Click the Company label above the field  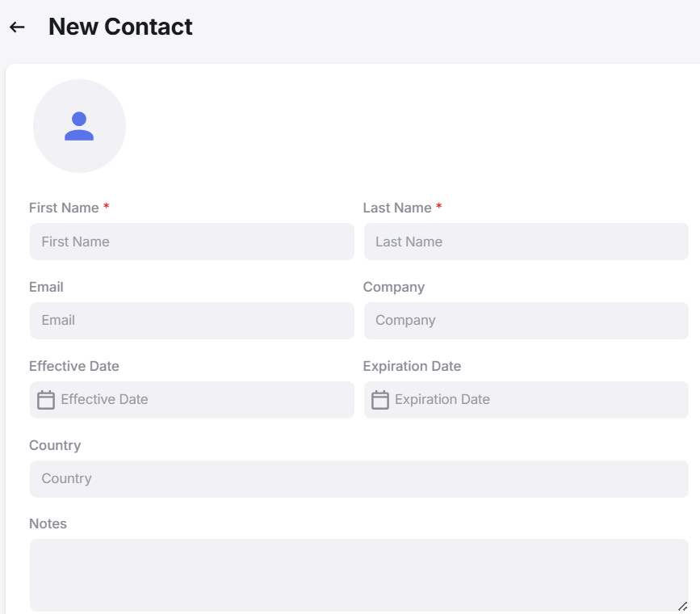[x=394, y=288]
